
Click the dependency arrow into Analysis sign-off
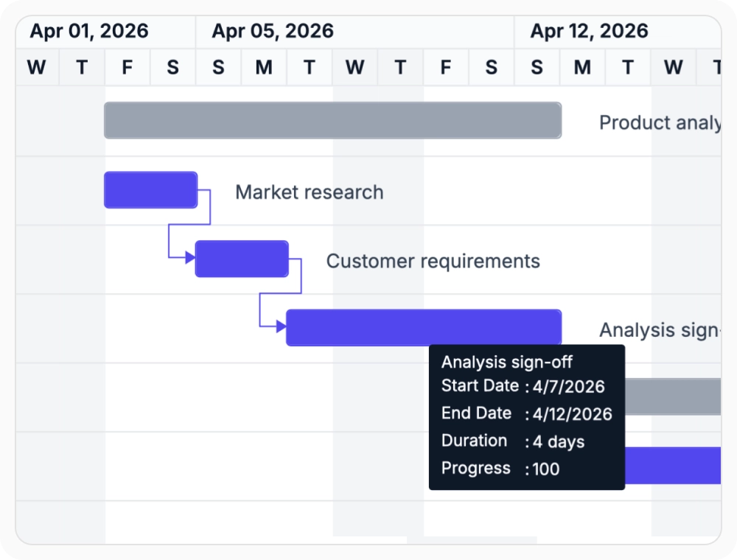281,326
